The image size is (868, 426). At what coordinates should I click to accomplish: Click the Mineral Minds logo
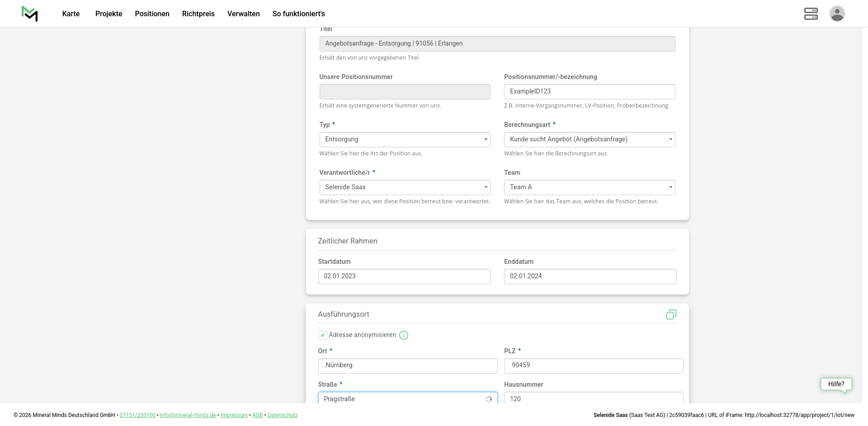[x=29, y=14]
